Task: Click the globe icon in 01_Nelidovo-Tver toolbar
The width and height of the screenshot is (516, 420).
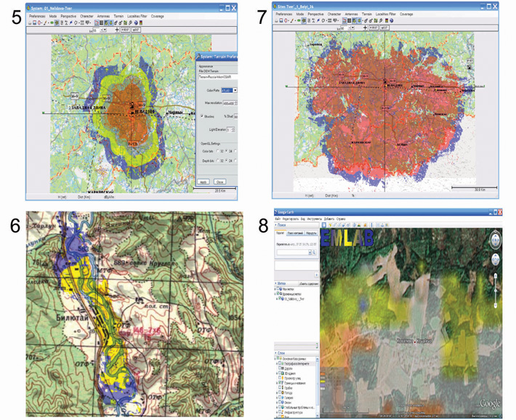Action: pos(136,23)
